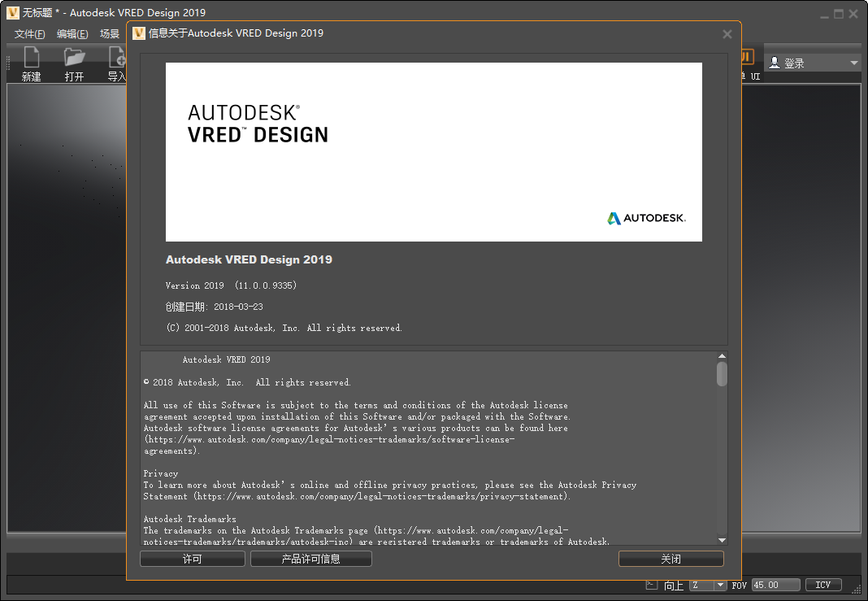Open the 文件(F) menu

[x=30, y=34]
